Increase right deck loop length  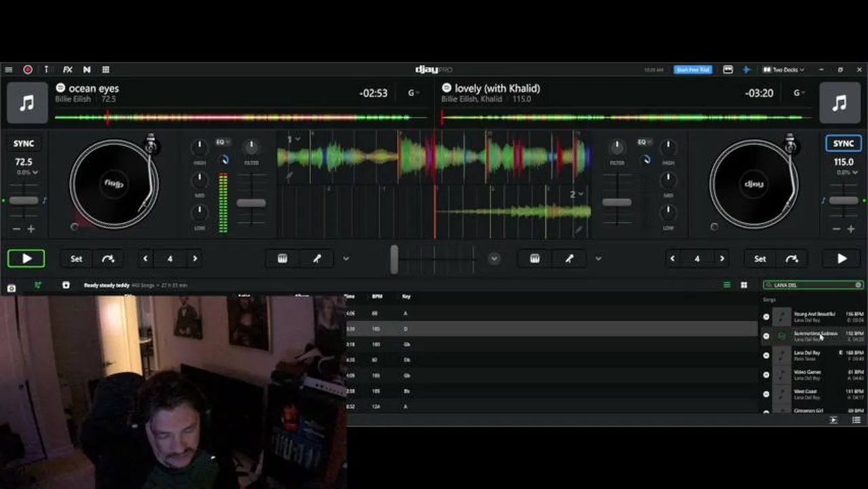tap(722, 259)
